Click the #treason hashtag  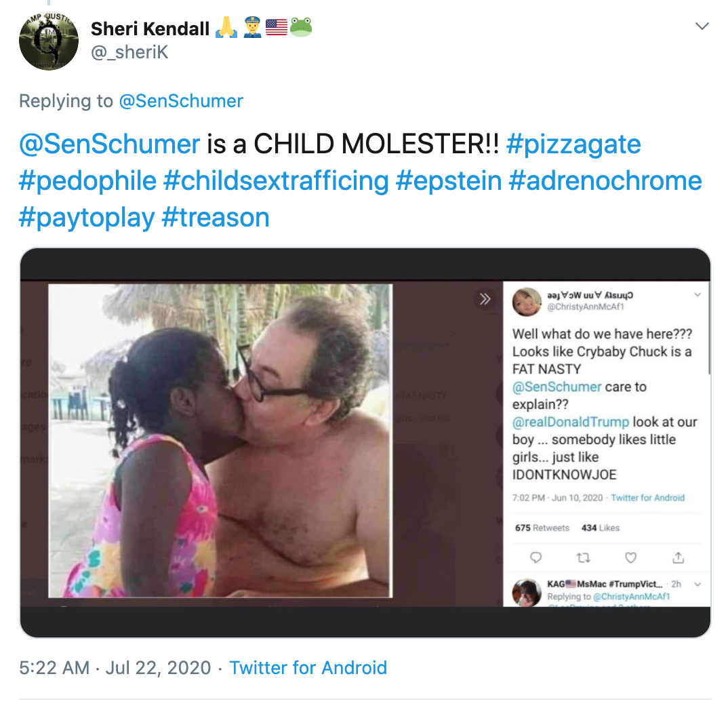(x=216, y=218)
